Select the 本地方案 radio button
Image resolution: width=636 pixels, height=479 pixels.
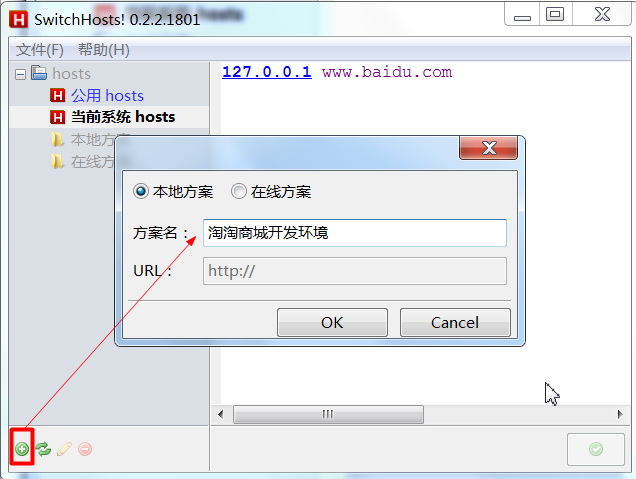(x=141, y=191)
